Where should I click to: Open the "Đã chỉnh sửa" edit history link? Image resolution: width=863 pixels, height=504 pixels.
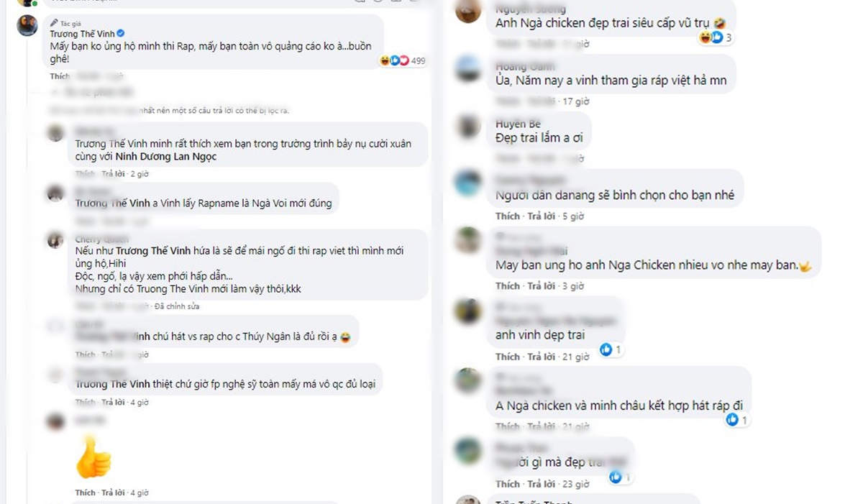point(177,306)
